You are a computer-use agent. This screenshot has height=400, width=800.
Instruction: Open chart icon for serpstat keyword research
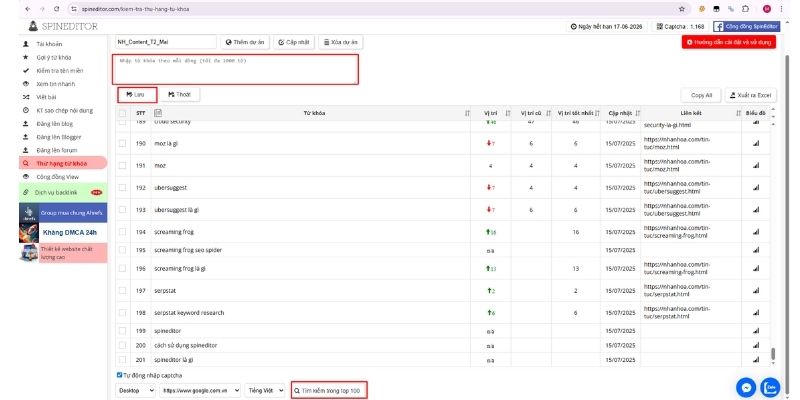click(x=756, y=313)
